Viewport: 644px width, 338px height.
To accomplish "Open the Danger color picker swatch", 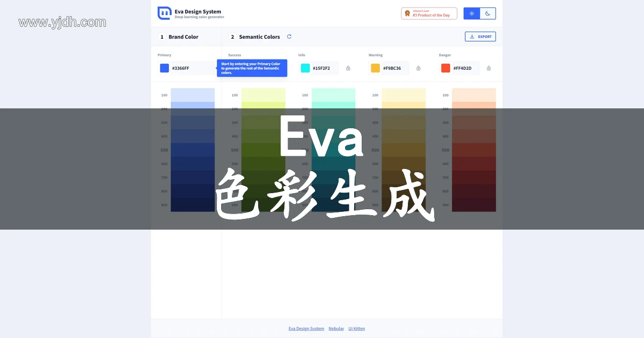I will [445, 68].
